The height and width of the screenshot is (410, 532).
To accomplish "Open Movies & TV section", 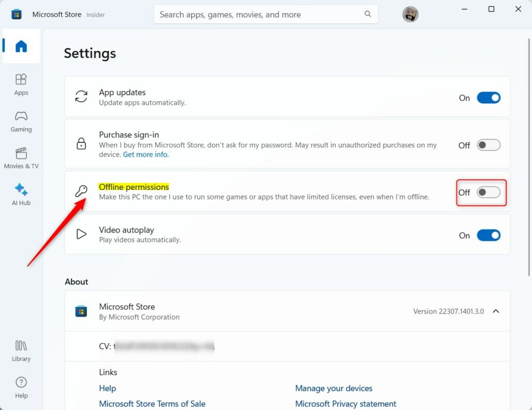I will pyautogui.click(x=21, y=158).
